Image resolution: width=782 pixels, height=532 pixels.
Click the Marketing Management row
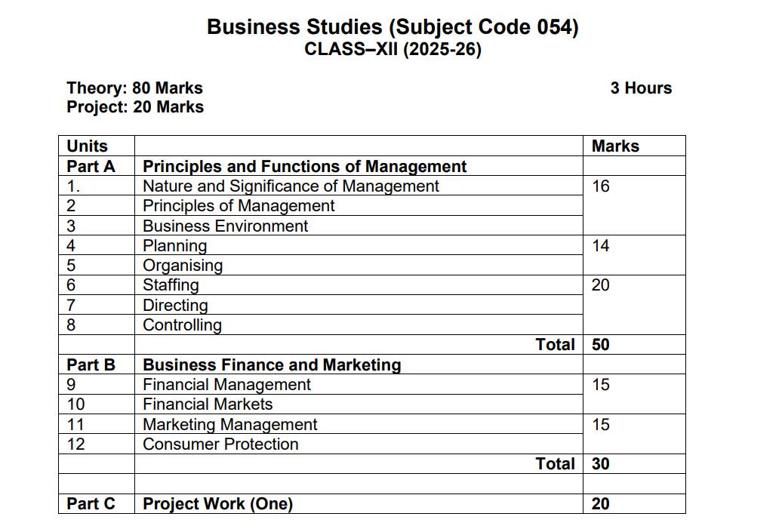[x=230, y=425]
